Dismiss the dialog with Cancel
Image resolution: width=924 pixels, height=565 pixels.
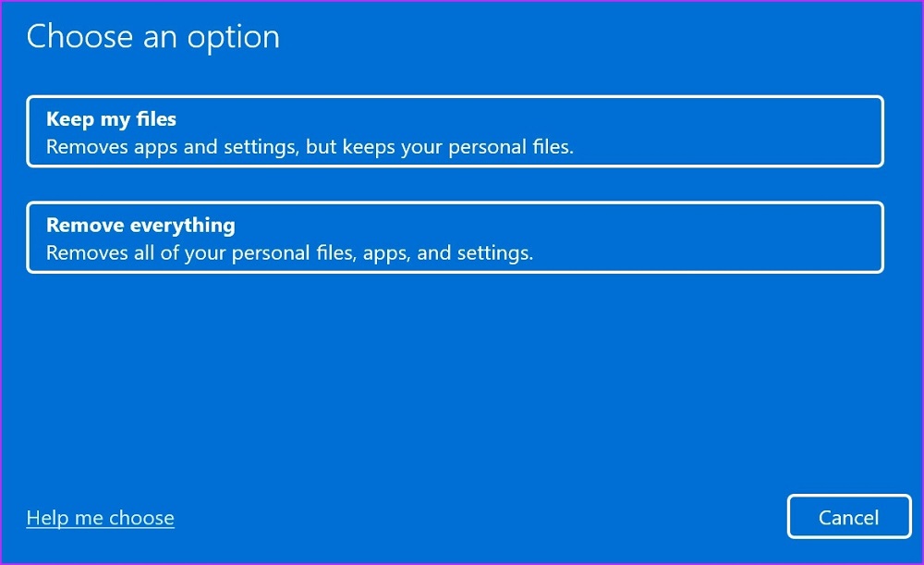[849, 517]
